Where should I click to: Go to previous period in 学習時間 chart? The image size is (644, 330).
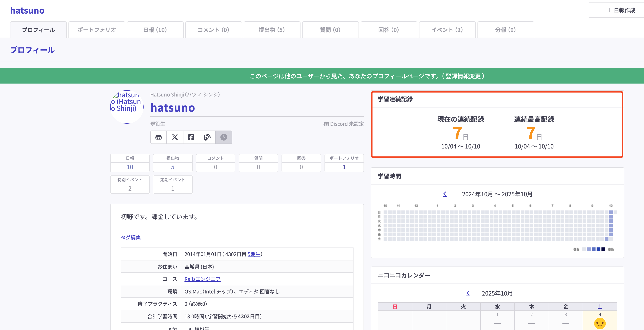pos(445,194)
